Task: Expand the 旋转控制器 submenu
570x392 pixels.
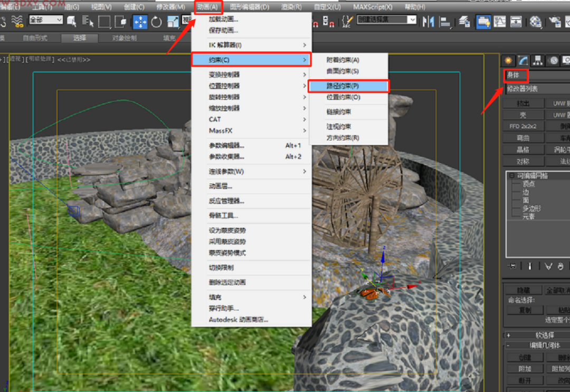Action: pyautogui.click(x=252, y=97)
